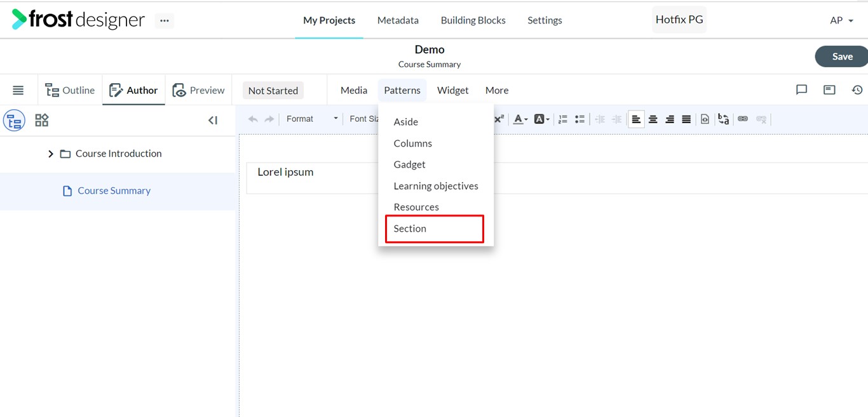Apply superscript formatting
This screenshot has height=417, width=868.
point(499,119)
